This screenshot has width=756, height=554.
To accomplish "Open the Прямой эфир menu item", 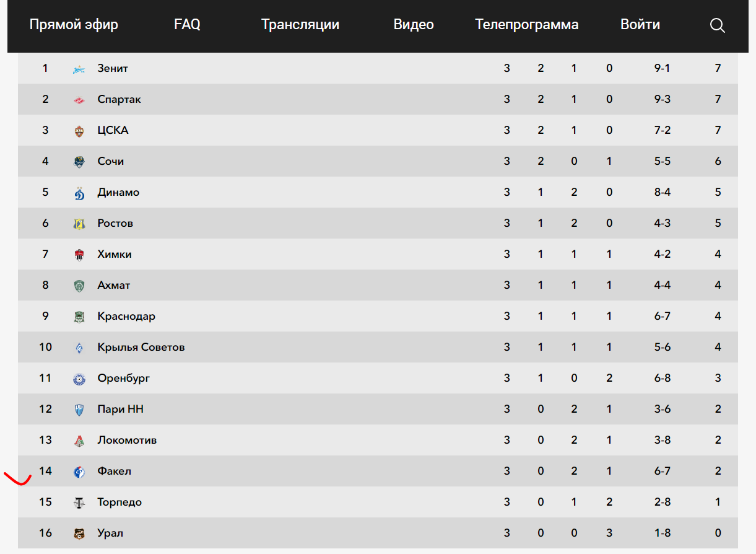I will (74, 25).
